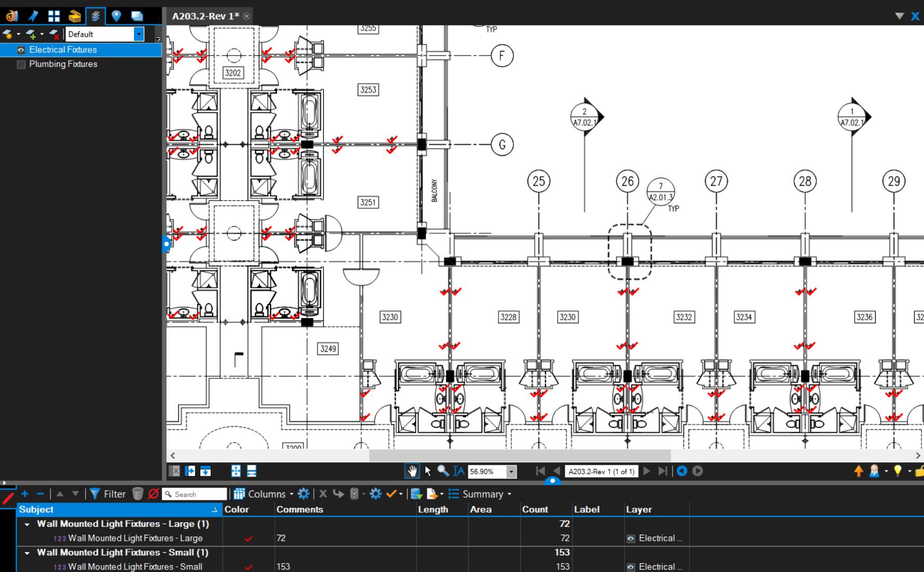The width and height of the screenshot is (924, 572).
Task: Open the add layer options arrow
Action: point(42,34)
